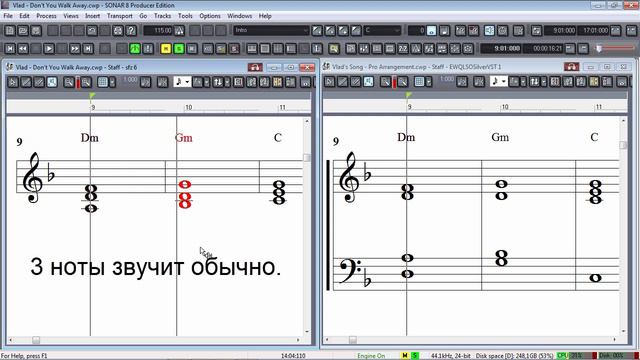Click the Save icon in main toolbar

(x=36, y=31)
